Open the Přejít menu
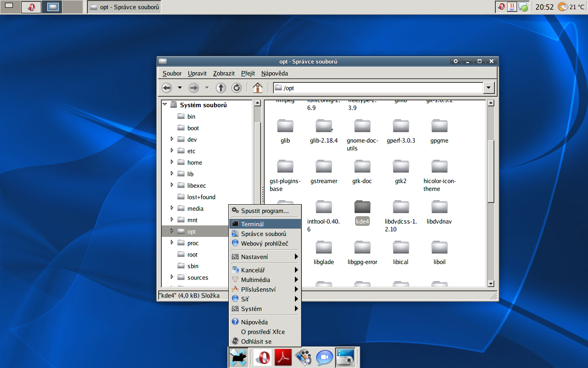The height and width of the screenshot is (368, 588). (248, 73)
